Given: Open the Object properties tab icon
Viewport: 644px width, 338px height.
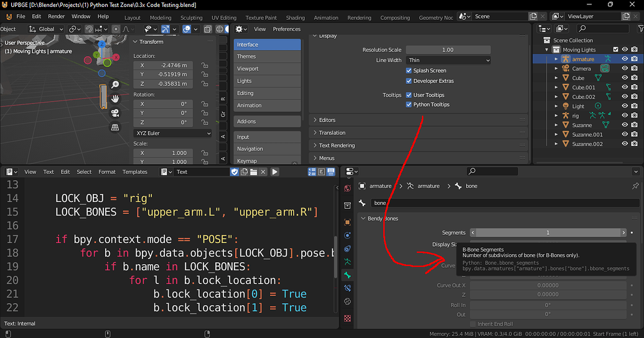Looking at the screenshot, I should point(347,222).
